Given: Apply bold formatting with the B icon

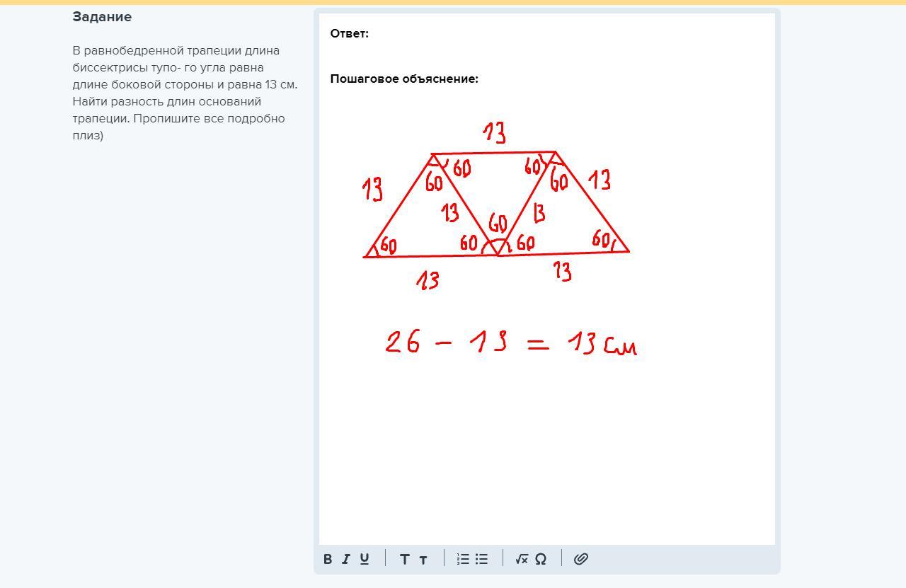Looking at the screenshot, I should coord(328,559).
